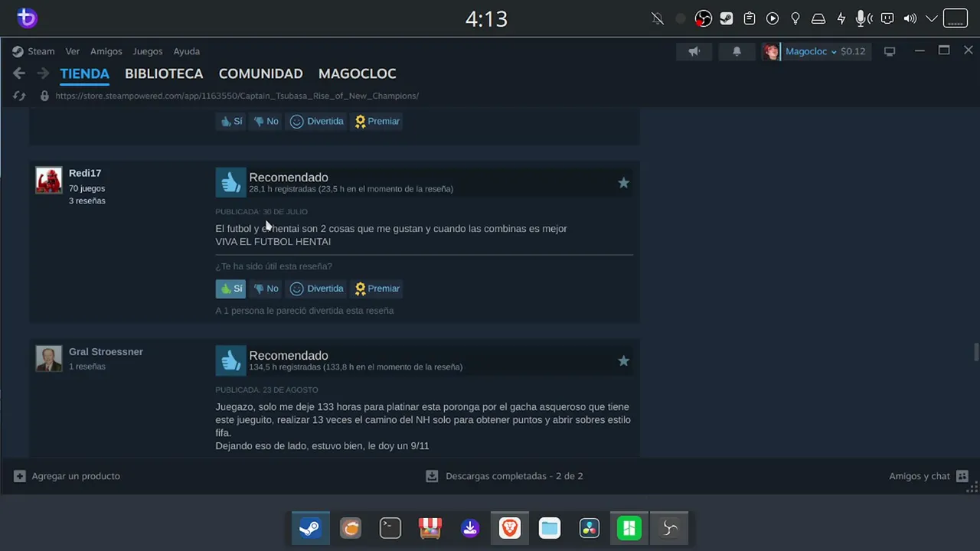The width and height of the screenshot is (980, 551).
Task: Open Descargas completadas downloads status
Action: [505, 476]
